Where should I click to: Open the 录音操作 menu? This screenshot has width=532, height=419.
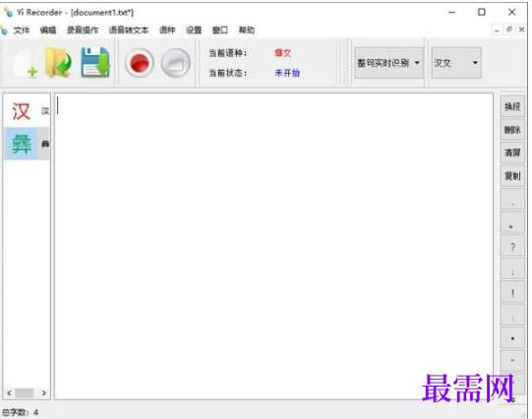(x=83, y=30)
